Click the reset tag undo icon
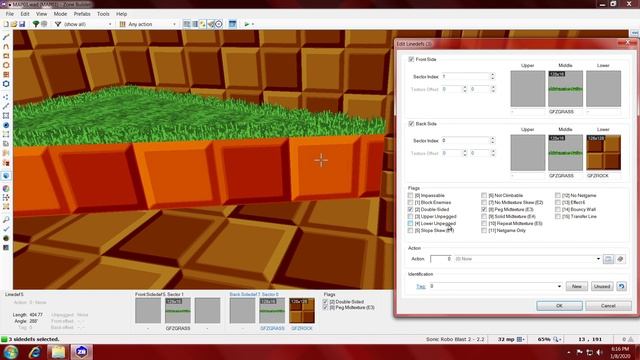 click(621, 286)
